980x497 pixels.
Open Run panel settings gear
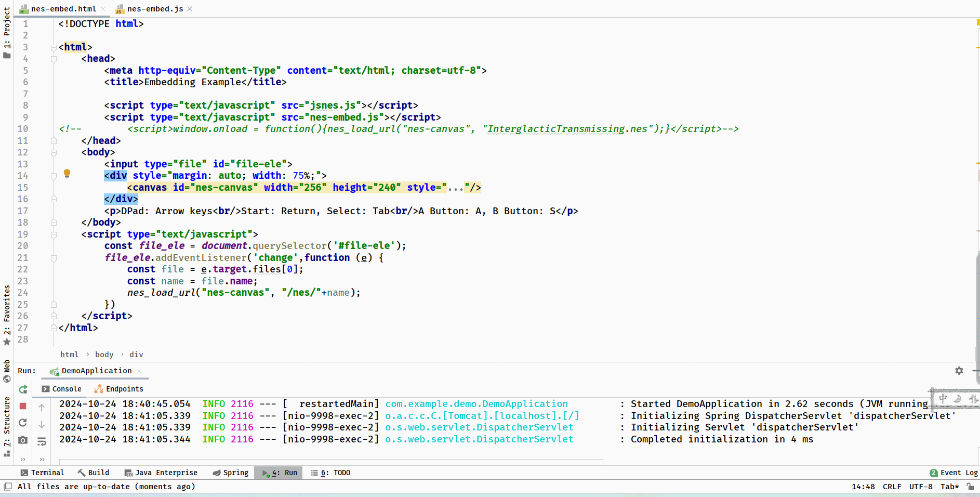[x=959, y=371]
